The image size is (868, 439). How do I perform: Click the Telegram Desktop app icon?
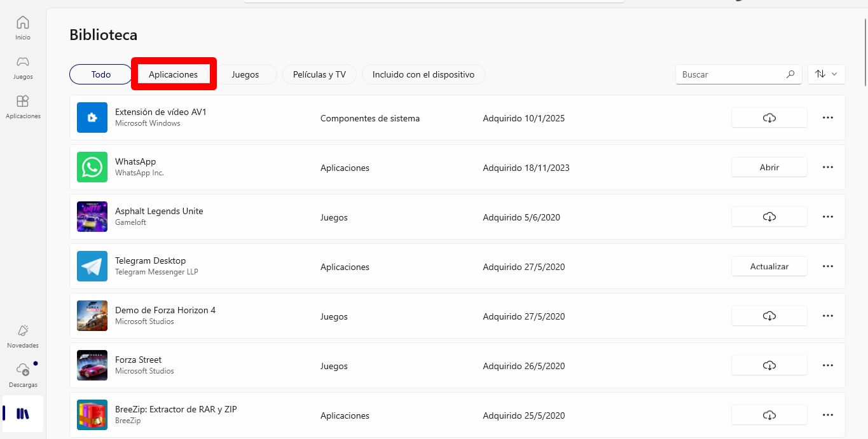tap(92, 266)
